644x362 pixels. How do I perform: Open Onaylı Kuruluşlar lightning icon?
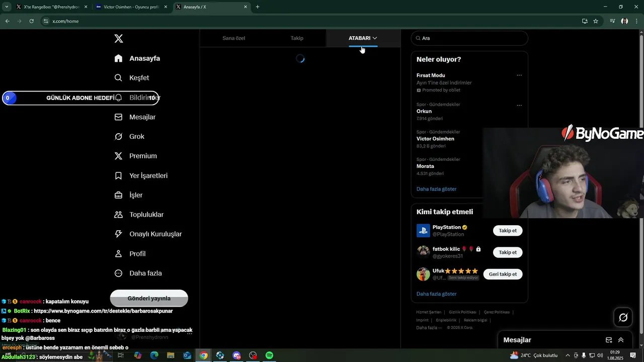118,234
